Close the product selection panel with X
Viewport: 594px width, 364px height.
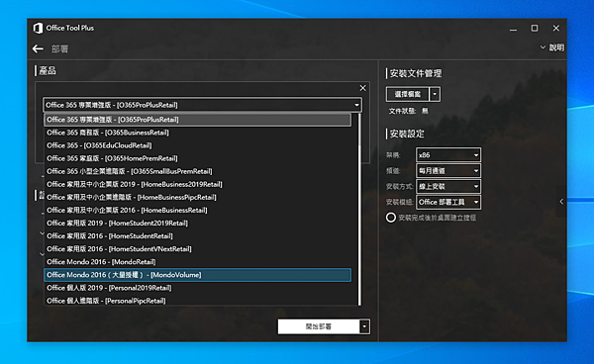tap(362, 88)
